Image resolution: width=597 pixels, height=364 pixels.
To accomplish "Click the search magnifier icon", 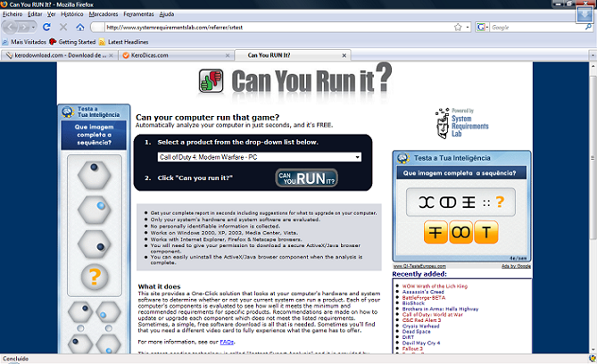I will (x=588, y=27).
